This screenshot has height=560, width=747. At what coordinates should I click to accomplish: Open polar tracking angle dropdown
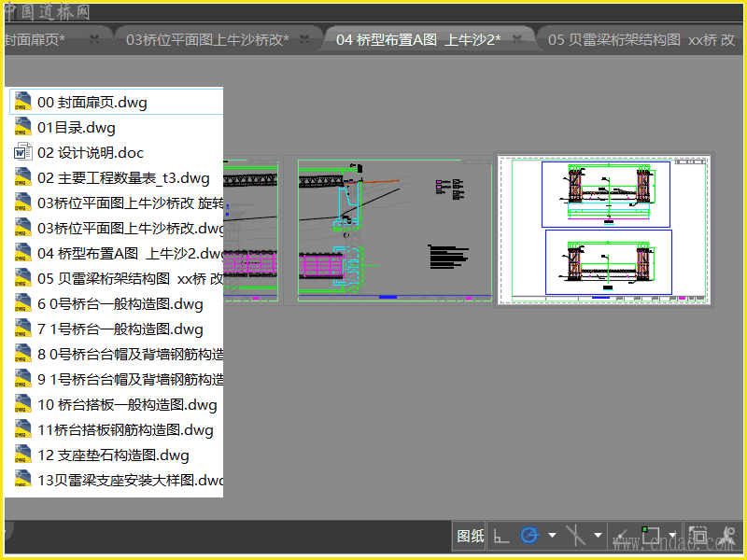552,536
